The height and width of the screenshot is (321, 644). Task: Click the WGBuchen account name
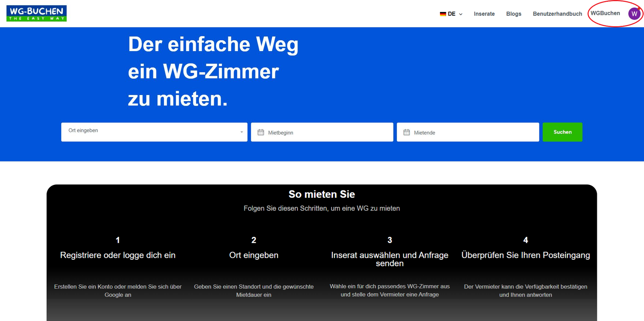605,13
